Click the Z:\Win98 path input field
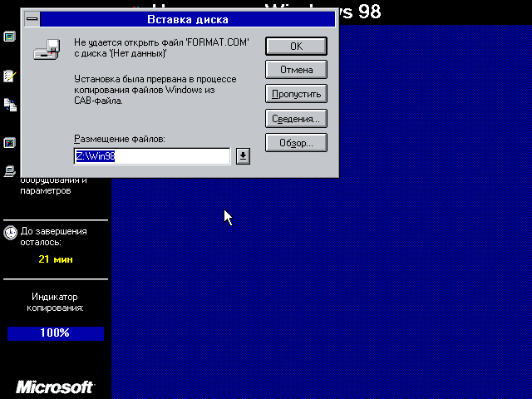Screen dimensions: 532x399 click(x=151, y=156)
